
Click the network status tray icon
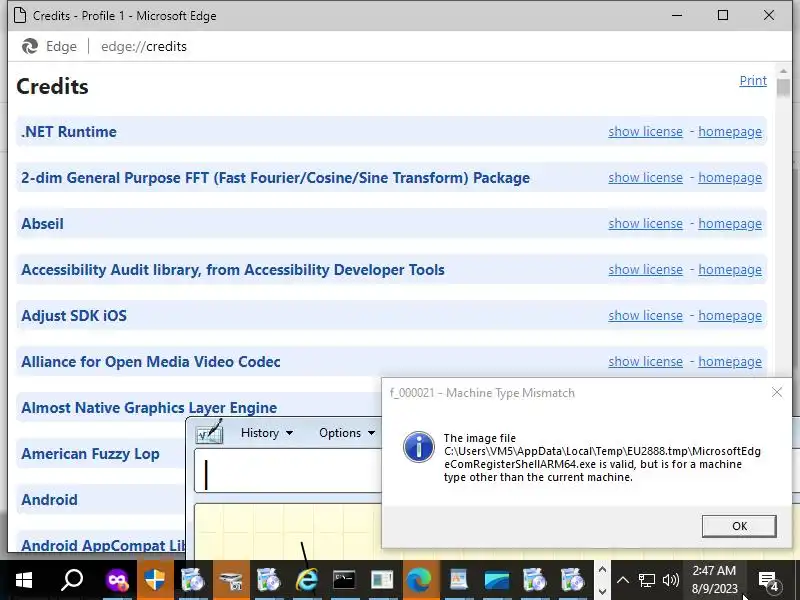[x=646, y=580]
